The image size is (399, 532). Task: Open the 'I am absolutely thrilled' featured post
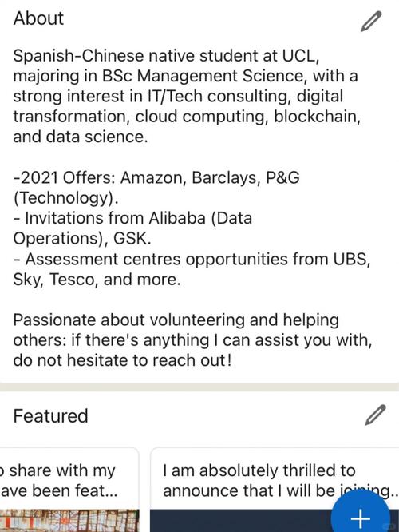pyautogui.click(x=275, y=490)
